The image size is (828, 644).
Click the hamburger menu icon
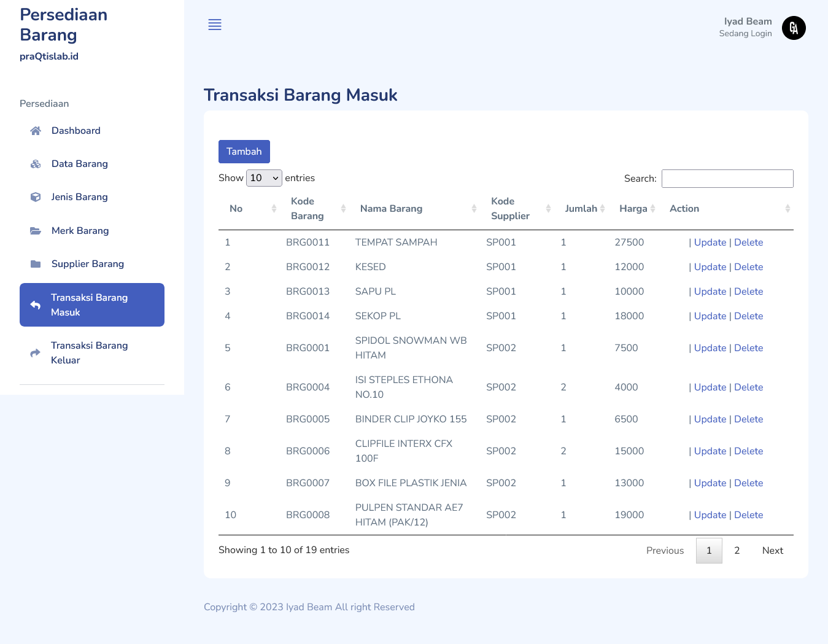pos(215,25)
